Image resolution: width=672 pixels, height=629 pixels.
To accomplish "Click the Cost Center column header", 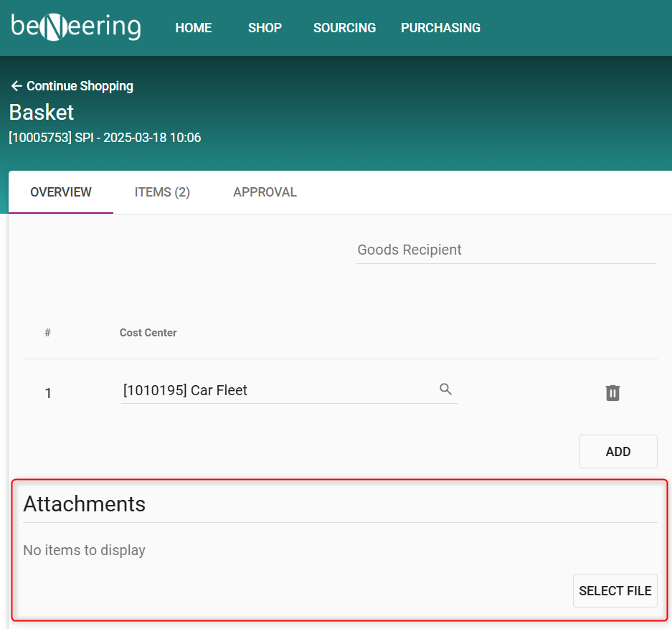I will [x=148, y=333].
